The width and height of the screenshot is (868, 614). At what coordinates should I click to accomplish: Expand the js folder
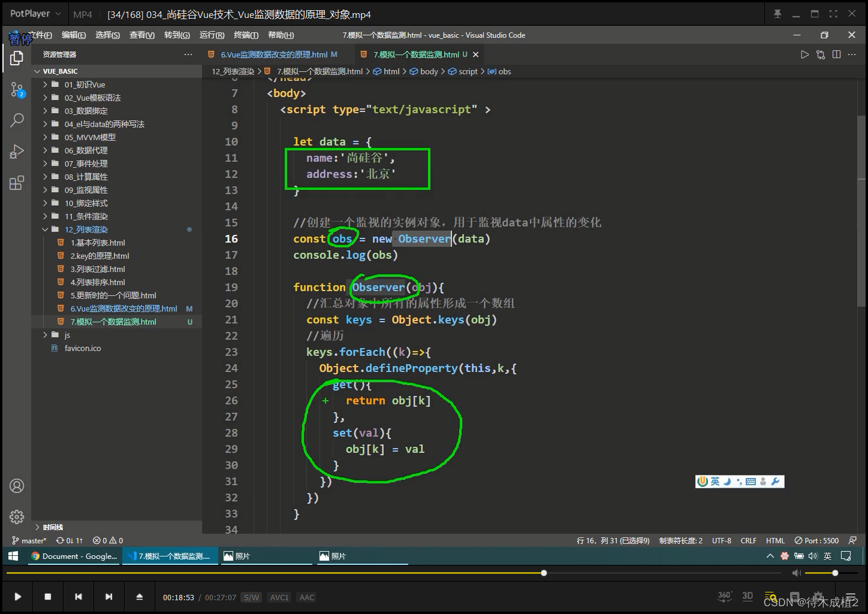pyautogui.click(x=116, y=335)
